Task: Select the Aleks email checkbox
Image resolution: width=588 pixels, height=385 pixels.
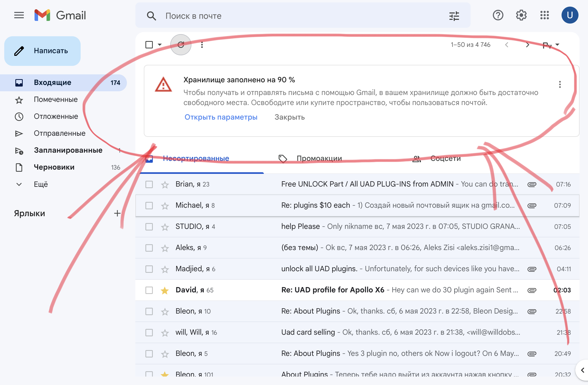Action: coord(149,248)
